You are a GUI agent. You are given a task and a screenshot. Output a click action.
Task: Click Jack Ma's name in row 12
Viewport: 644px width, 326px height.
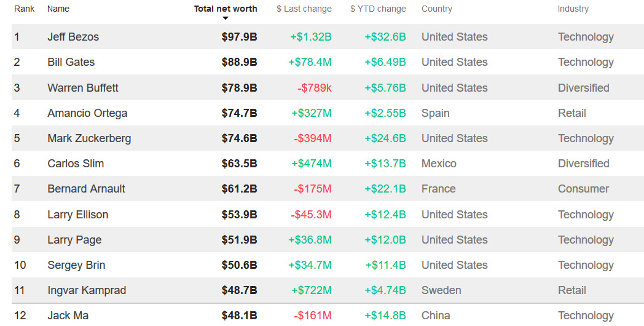pyautogui.click(x=68, y=316)
